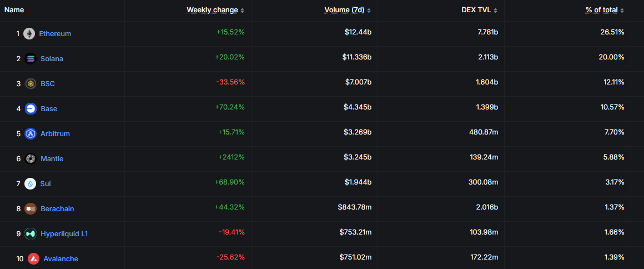Click the Ethereum chain logo icon
This screenshot has height=269, width=644.
coord(29,34)
